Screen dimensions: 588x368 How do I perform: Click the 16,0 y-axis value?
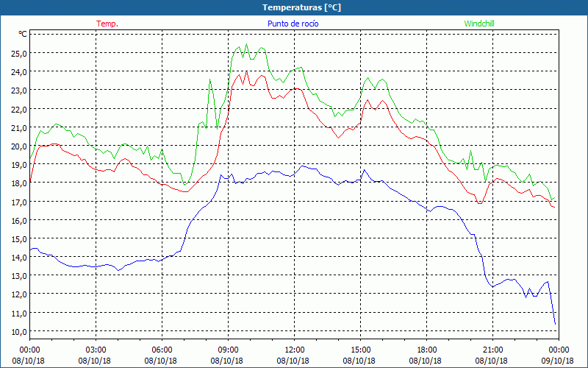[x=19, y=220]
